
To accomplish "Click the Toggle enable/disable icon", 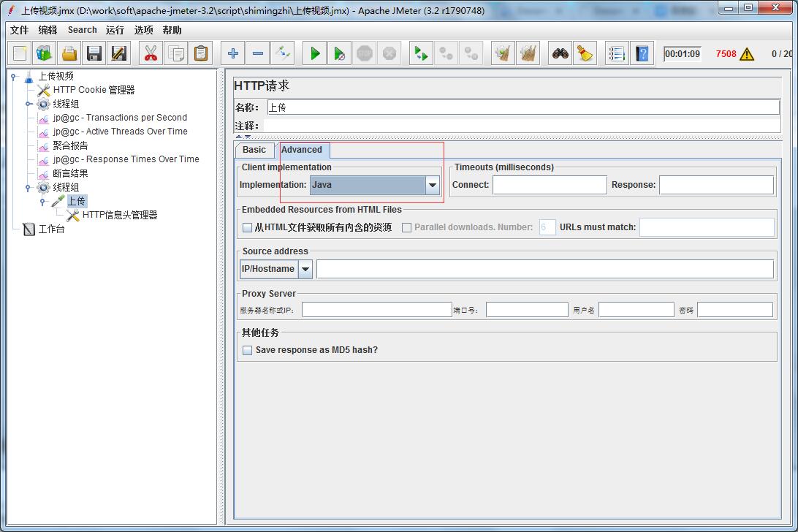I will point(283,53).
